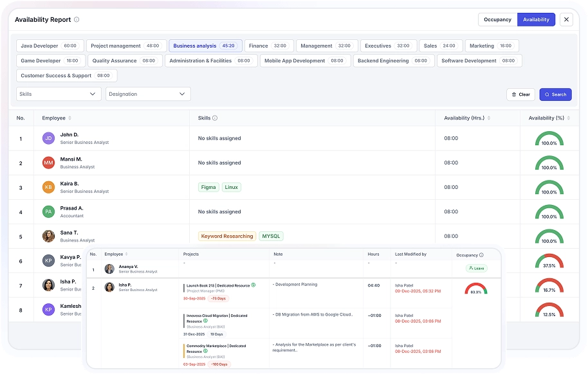Image resolution: width=588 pixels, height=374 pixels.
Task: Select the Java Developer department tab
Action: tap(49, 46)
